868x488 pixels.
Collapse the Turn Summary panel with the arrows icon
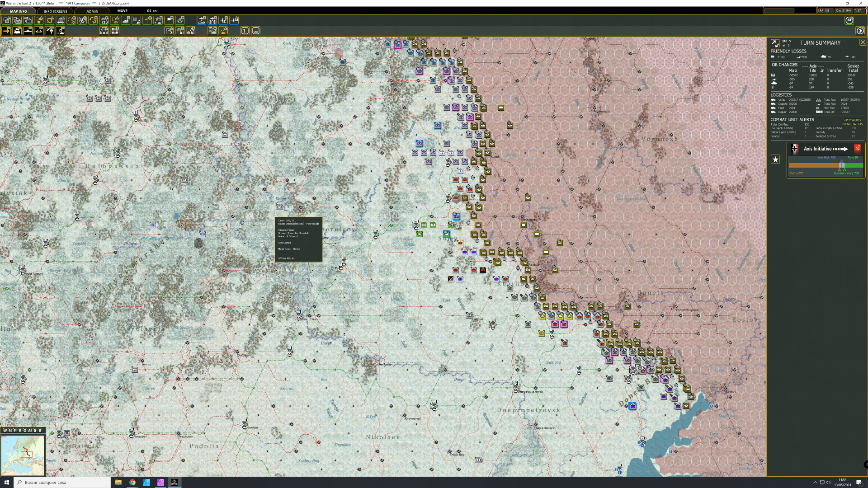coord(775,43)
